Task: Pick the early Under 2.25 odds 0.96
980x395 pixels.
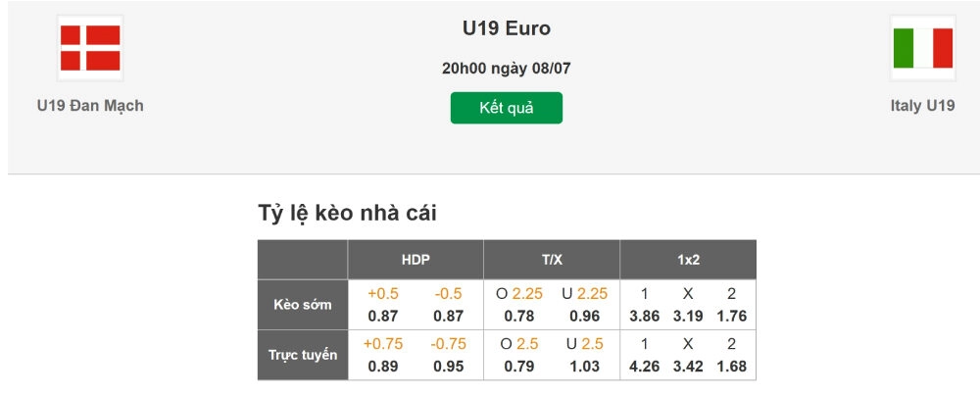Action: click(x=584, y=316)
